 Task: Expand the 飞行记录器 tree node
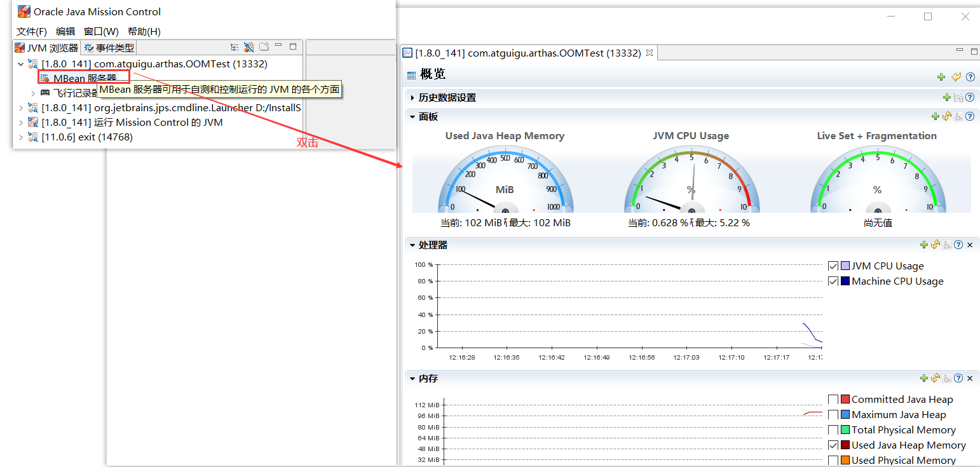(33, 93)
